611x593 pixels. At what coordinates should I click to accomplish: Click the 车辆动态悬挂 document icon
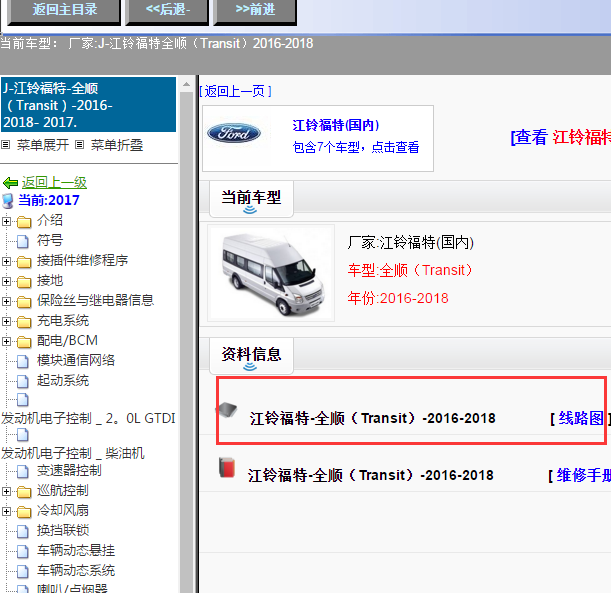pyautogui.click(x=23, y=551)
